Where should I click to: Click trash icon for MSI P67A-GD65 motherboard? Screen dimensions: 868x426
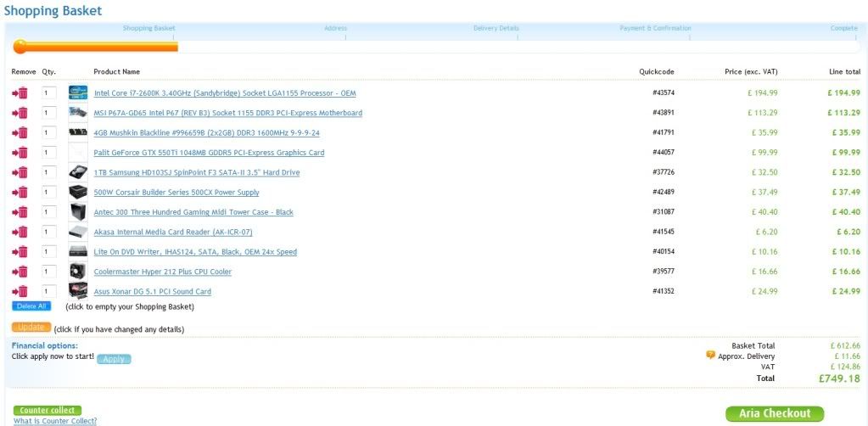click(21, 113)
